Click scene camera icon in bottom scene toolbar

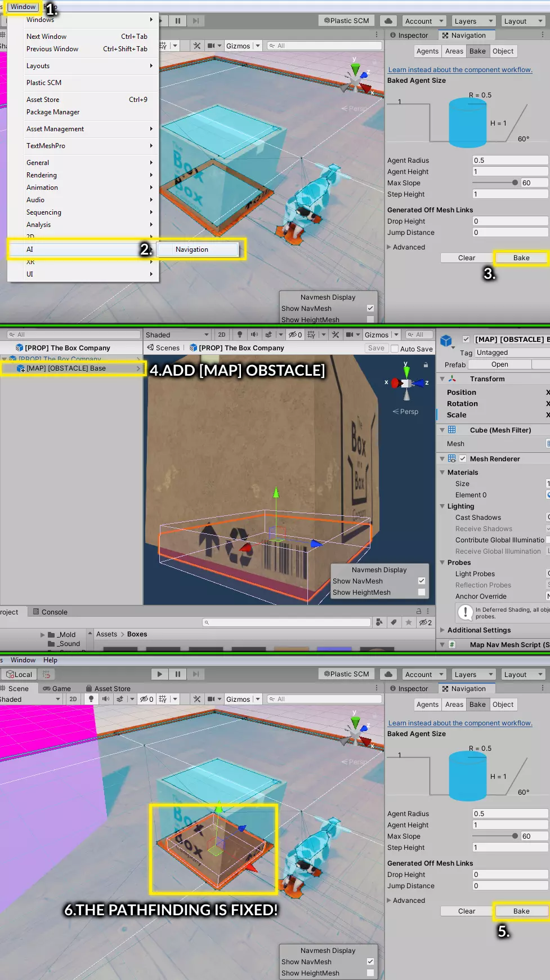[211, 699]
